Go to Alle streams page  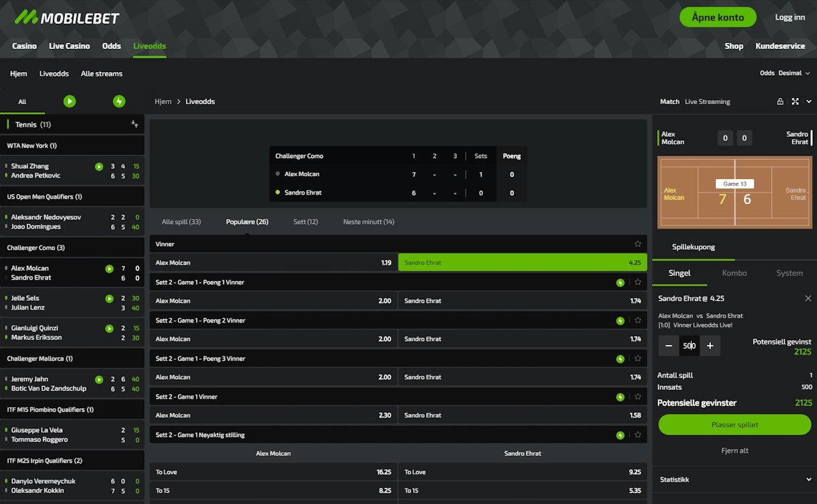pos(101,73)
